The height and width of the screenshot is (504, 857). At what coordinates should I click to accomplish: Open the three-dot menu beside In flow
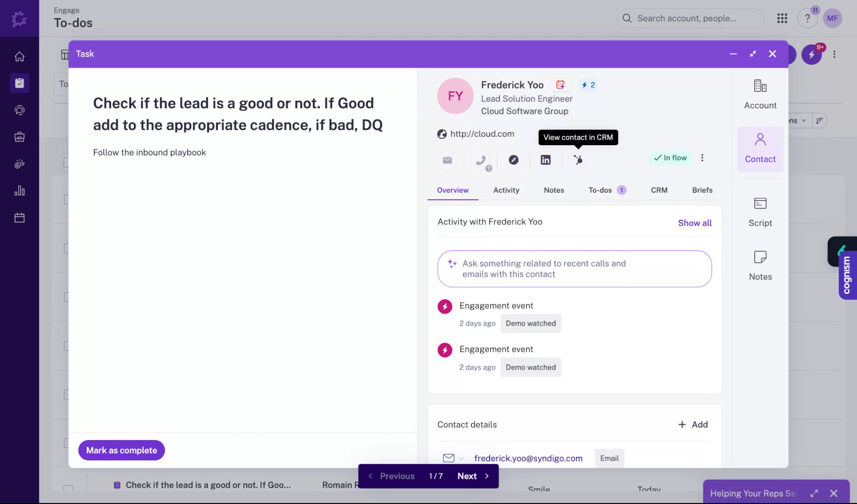702,158
